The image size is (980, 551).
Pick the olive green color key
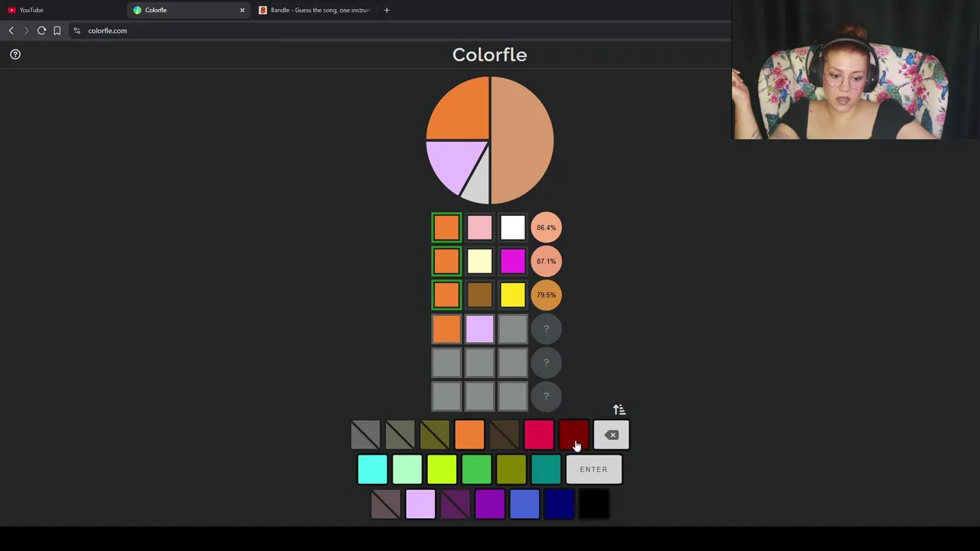coord(511,469)
